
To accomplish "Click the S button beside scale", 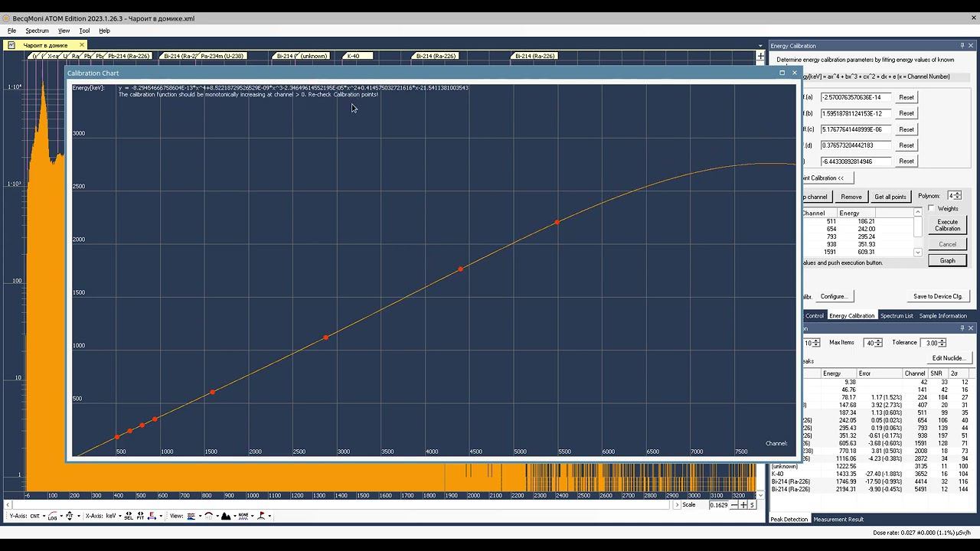I will 753,505.
